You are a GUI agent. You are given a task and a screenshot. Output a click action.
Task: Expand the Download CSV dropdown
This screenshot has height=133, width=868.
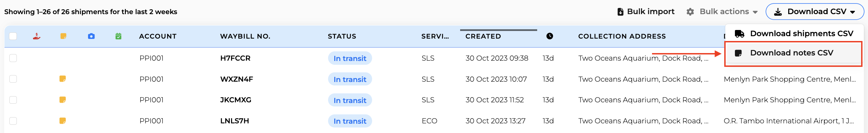815,12
